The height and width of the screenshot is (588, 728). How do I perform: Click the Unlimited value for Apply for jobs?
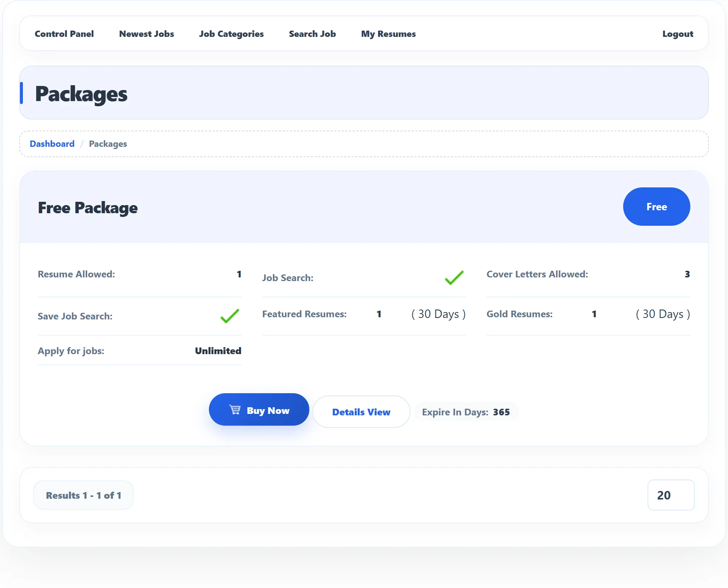pos(218,351)
